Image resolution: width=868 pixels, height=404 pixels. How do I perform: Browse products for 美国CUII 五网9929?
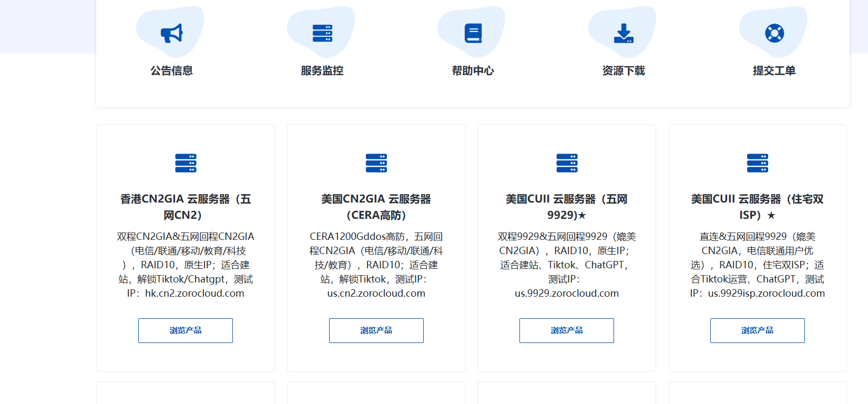tap(567, 330)
